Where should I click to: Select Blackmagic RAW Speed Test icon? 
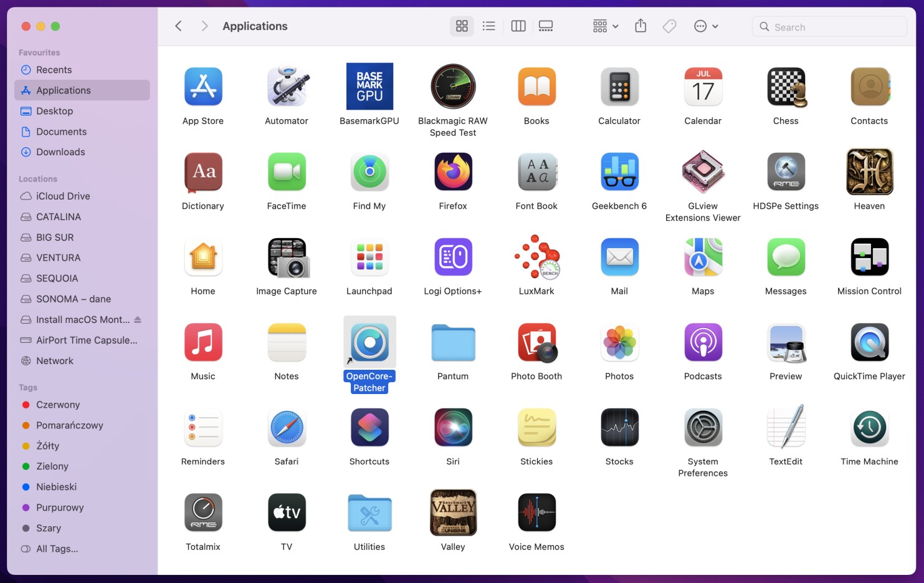point(453,87)
